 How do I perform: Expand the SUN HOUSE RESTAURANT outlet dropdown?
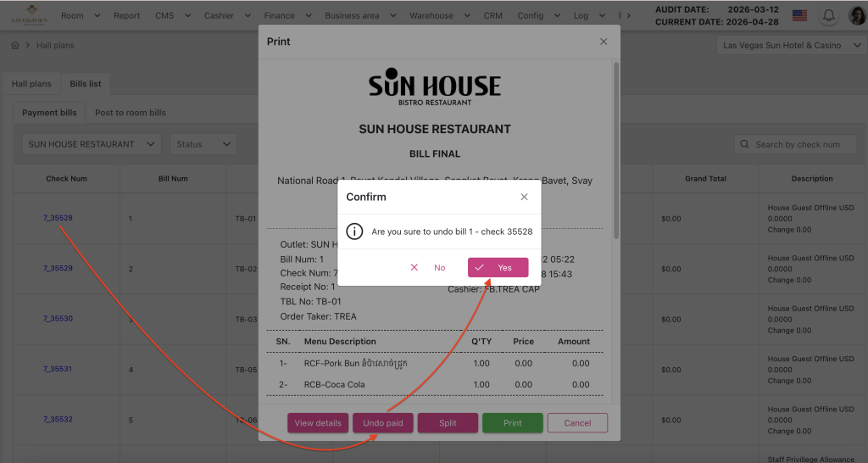91,144
